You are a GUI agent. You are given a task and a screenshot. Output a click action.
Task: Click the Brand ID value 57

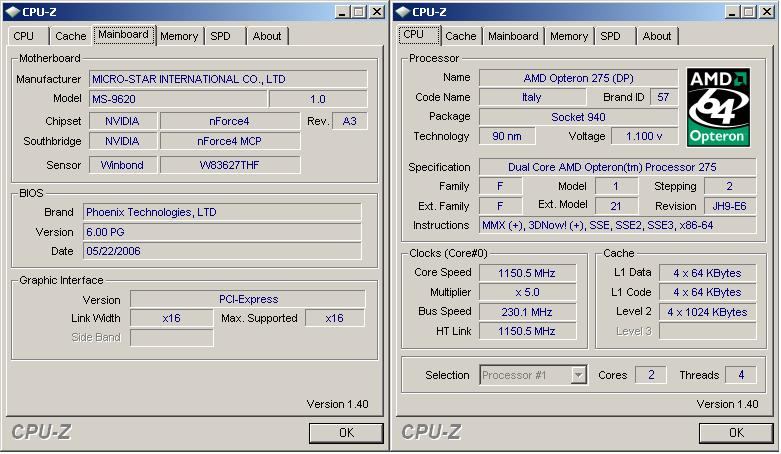pos(663,97)
